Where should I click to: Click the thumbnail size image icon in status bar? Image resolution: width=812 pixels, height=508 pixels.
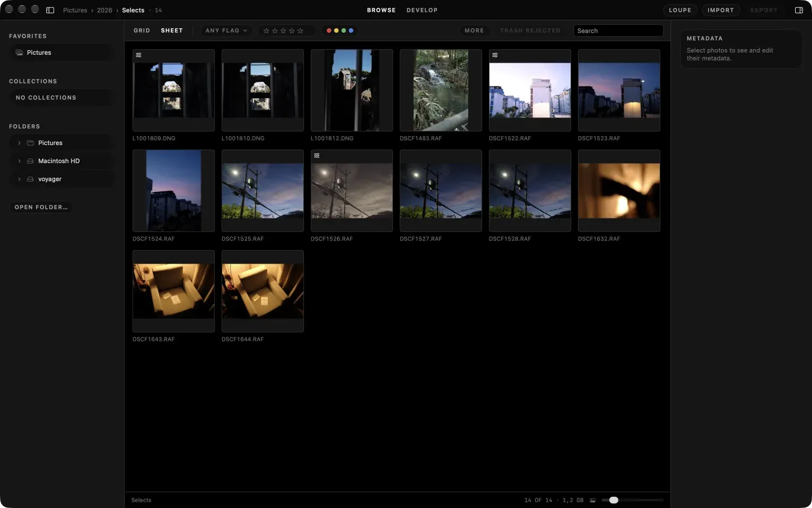593,500
